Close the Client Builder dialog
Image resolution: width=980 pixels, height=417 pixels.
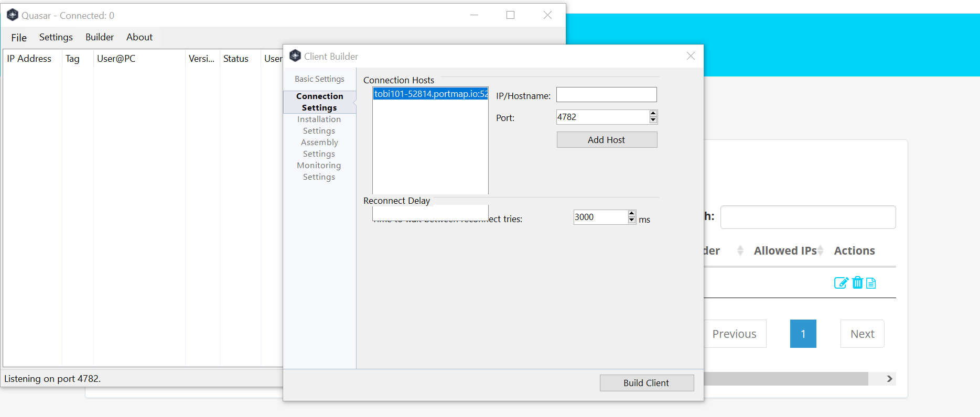[691, 56]
